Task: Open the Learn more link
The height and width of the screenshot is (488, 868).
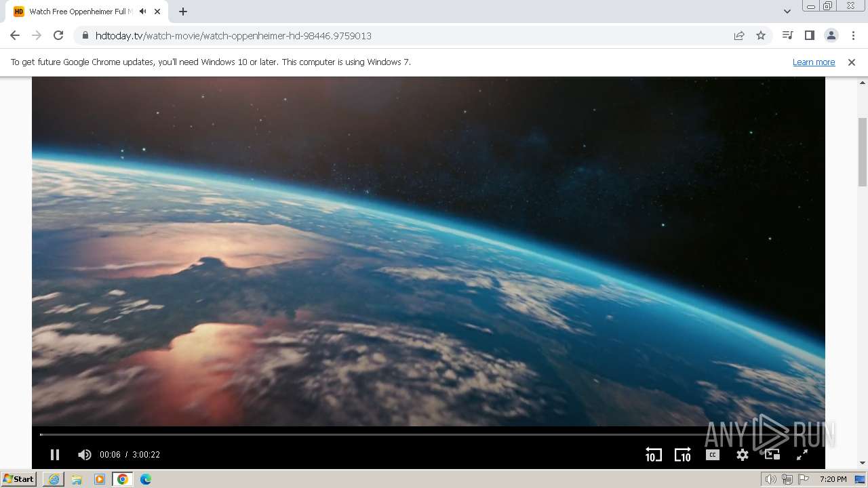Action: tap(814, 62)
